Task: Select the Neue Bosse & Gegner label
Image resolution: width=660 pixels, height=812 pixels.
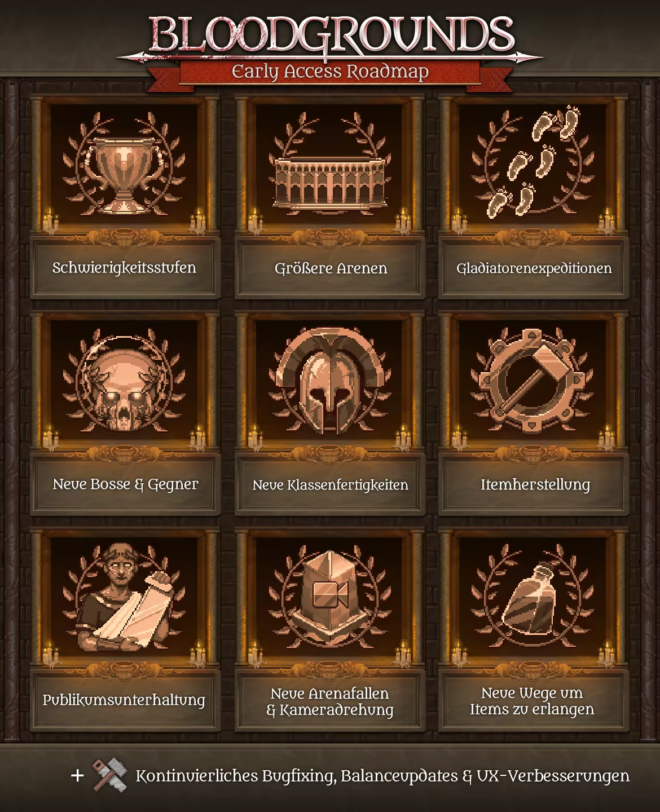Action: pyautogui.click(x=125, y=485)
